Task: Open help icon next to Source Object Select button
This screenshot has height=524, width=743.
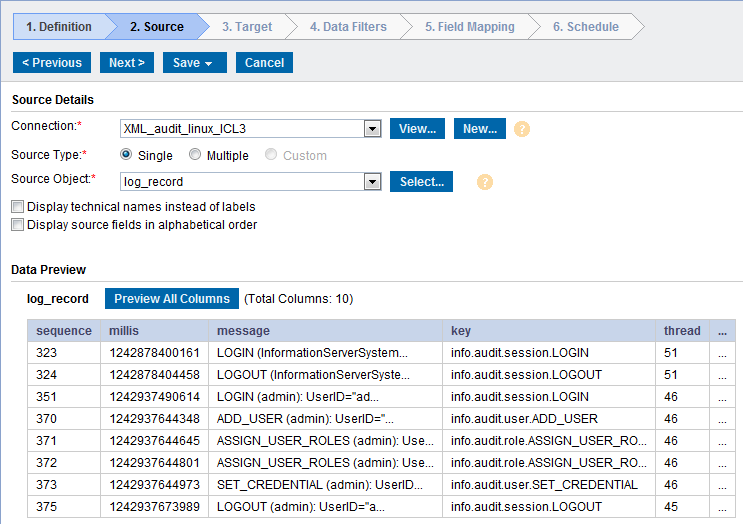Action: pos(485,182)
